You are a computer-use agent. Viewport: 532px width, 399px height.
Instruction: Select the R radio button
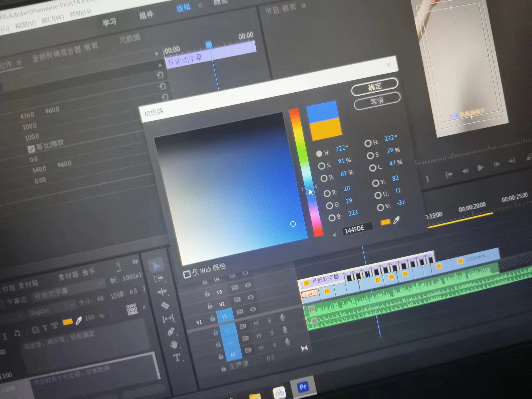pyautogui.click(x=327, y=193)
